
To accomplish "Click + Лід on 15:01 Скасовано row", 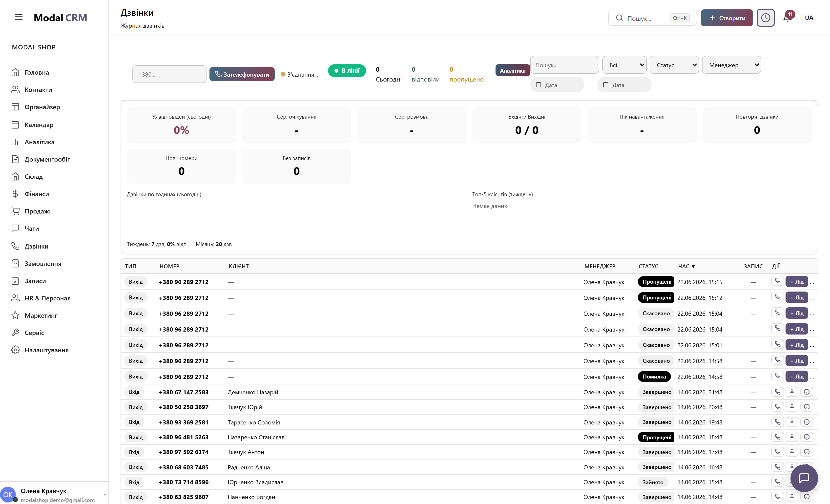I will 797,345.
